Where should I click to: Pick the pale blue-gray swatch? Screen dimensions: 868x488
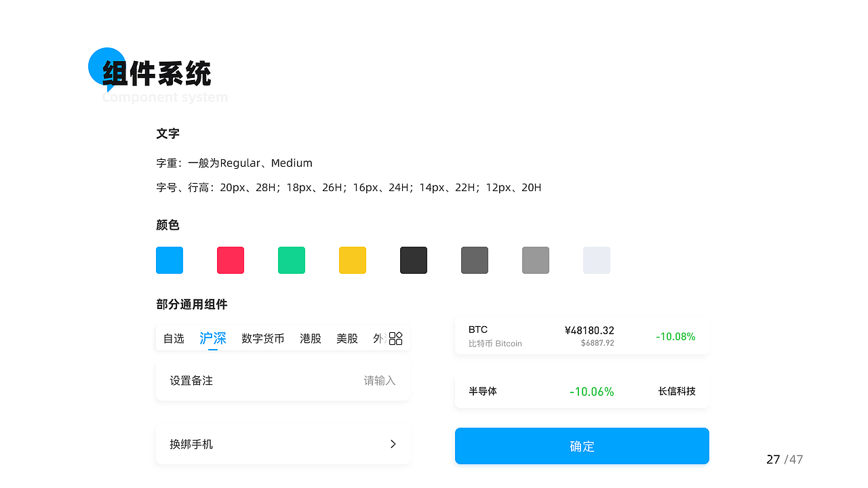597,260
